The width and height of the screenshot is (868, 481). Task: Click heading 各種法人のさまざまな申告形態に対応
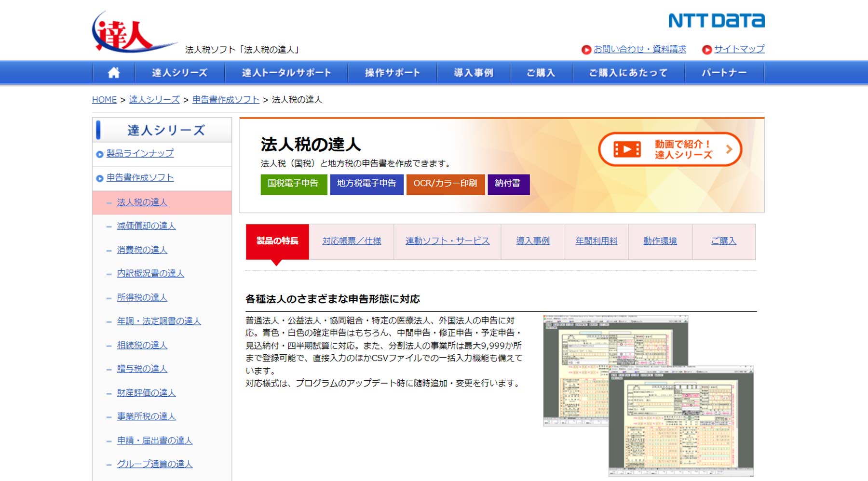(333, 299)
